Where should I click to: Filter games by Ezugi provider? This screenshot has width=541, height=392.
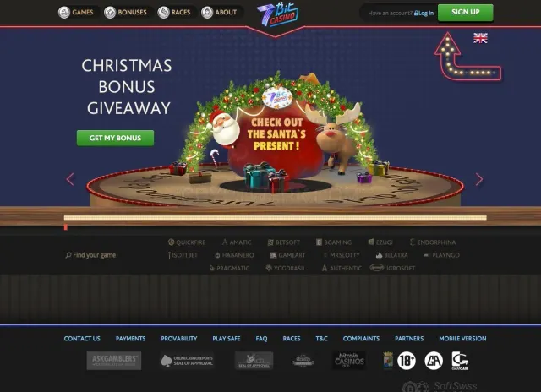[380, 242]
